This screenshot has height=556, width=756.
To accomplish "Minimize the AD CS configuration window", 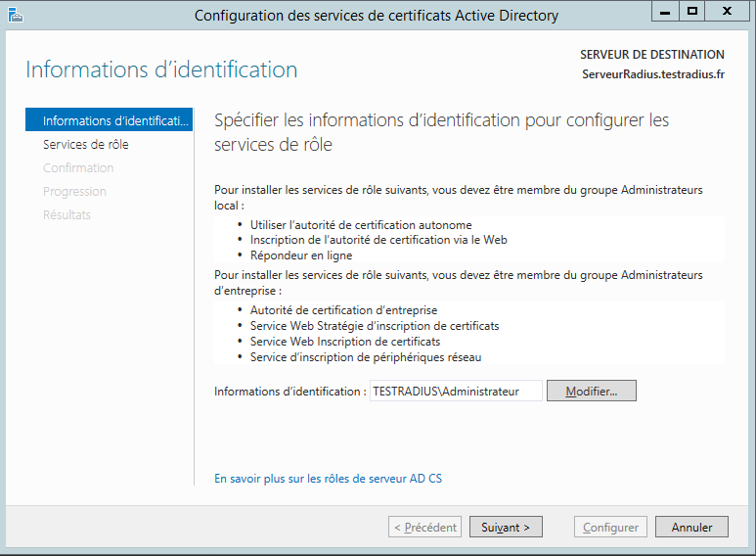I will point(665,12).
